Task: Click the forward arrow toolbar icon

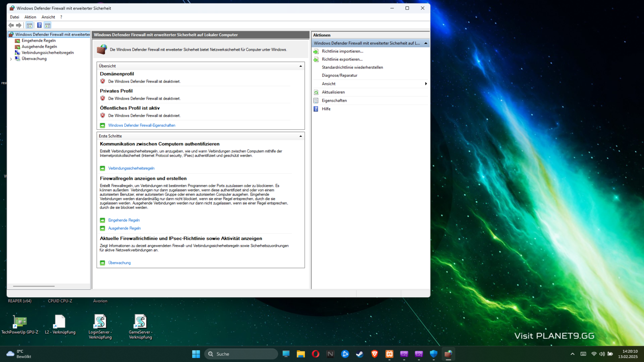Action: point(19,25)
